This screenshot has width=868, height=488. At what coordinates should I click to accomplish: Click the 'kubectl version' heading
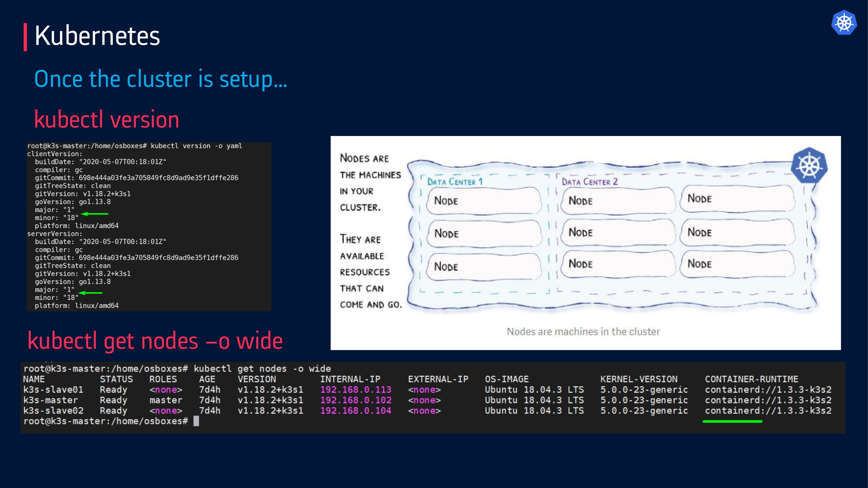(106, 119)
